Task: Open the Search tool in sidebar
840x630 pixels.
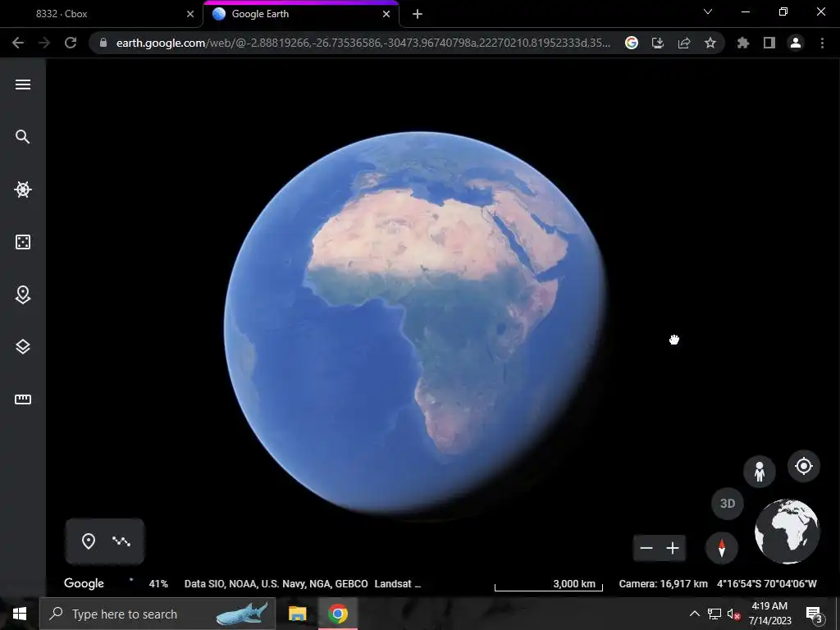Action: click(22, 137)
